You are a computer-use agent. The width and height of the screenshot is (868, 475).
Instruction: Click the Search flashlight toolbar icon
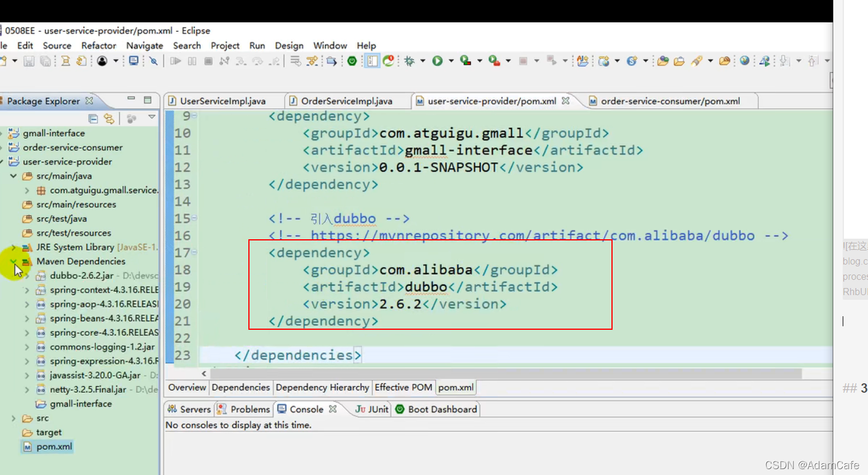click(x=697, y=61)
